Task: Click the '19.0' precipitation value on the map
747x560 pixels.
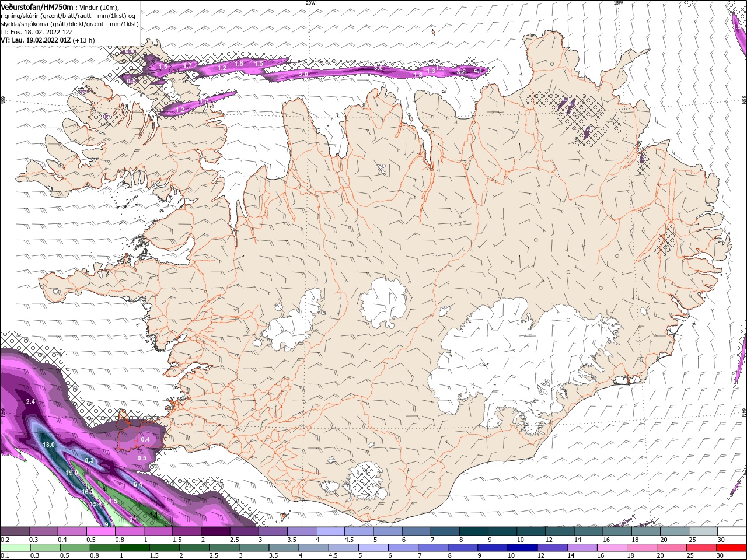Action: 72,473
